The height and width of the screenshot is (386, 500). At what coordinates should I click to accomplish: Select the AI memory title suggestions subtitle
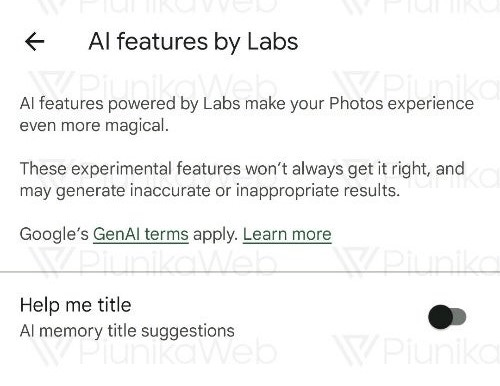pyautogui.click(x=127, y=331)
